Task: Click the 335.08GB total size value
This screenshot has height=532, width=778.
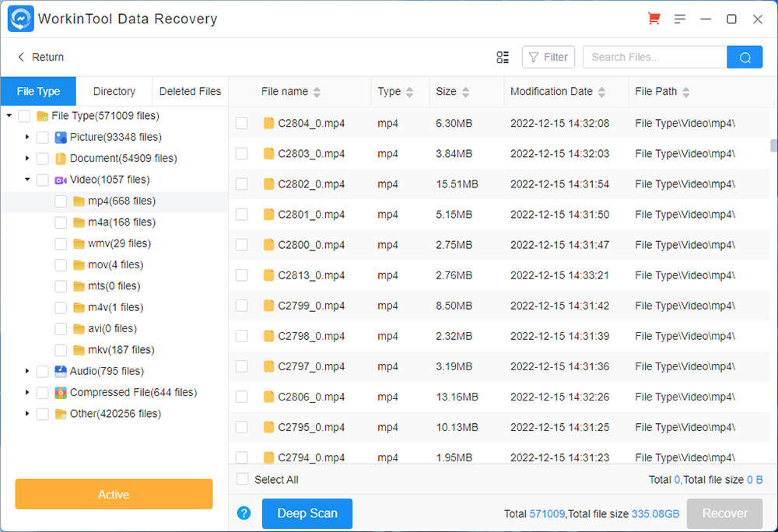Action: tap(655, 513)
